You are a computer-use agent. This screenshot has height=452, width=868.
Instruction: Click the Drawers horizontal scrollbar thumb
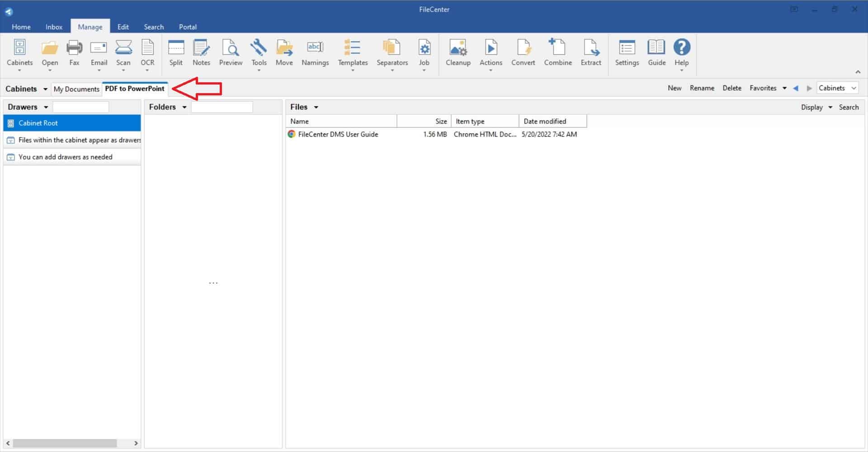pyautogui.click(x=65, y=443)
